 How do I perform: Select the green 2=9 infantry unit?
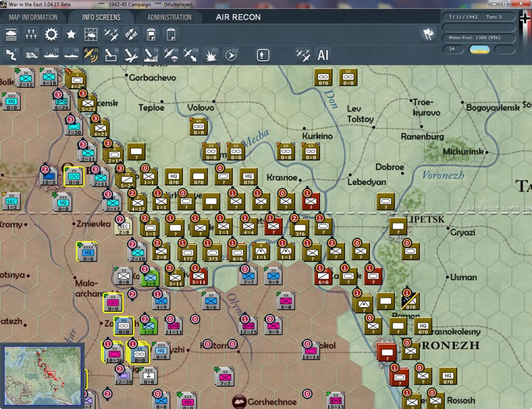(x=150, y=278)
